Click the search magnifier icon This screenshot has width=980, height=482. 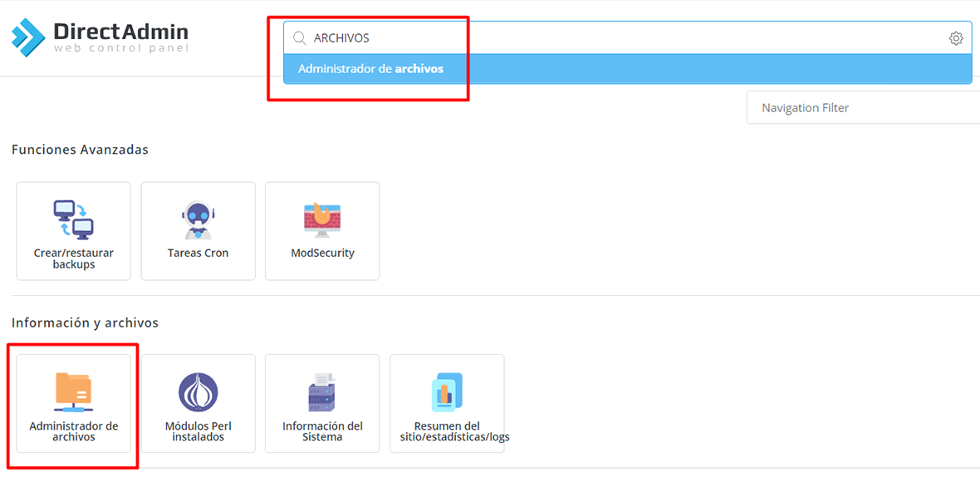tap(299, 38)
